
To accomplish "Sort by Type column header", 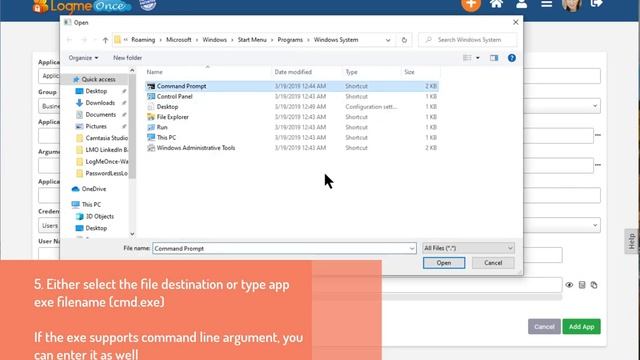I will [351, 72].
